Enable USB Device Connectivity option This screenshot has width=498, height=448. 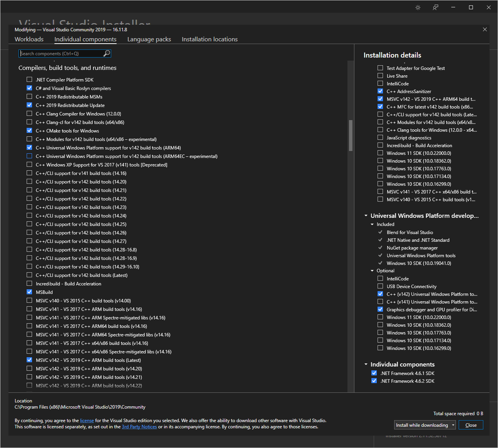tap(380, 286)
